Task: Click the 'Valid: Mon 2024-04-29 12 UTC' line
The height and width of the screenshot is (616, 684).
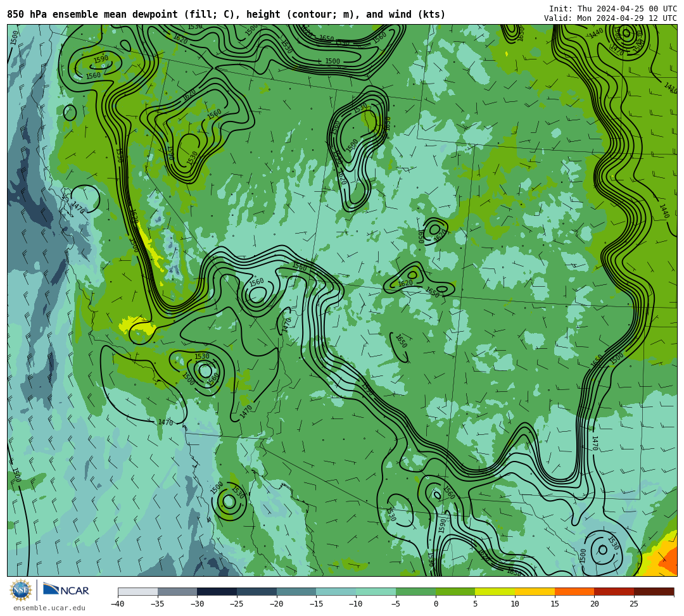Action: tap(611, 18)
